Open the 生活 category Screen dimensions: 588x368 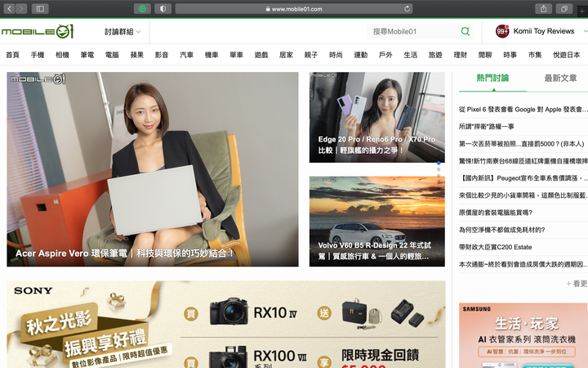[x=410, y=55]
